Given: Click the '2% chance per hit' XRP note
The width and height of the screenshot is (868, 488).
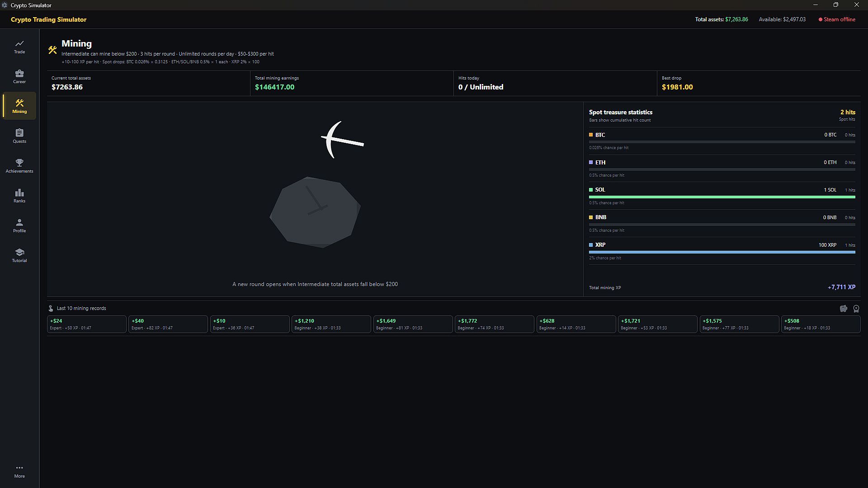Looking at the screenshot, I should [605, 258].
